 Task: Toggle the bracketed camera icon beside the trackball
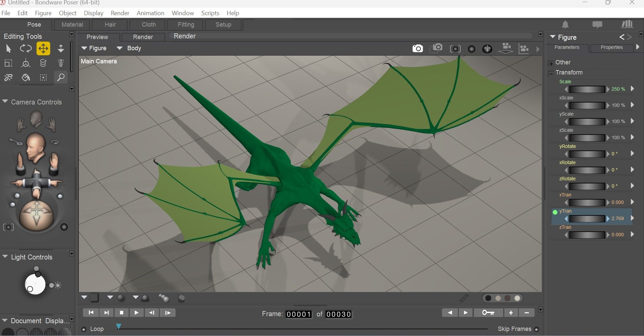[8, 227]
